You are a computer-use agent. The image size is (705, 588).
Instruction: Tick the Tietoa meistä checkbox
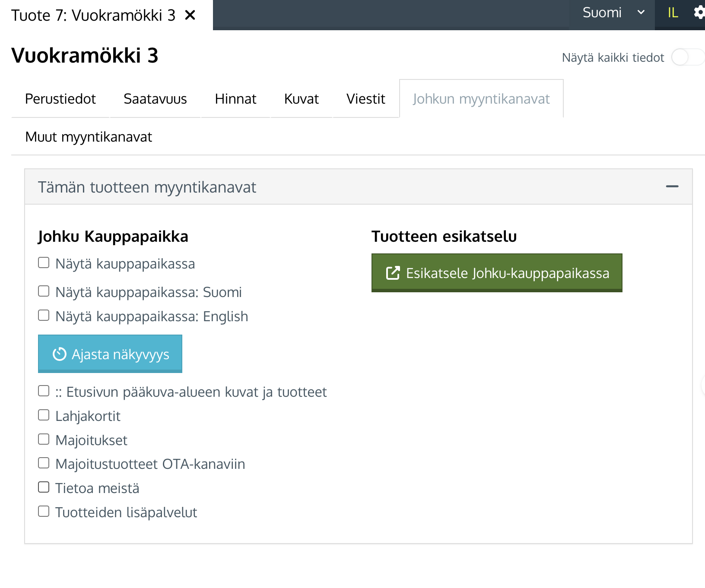(44, 487)
